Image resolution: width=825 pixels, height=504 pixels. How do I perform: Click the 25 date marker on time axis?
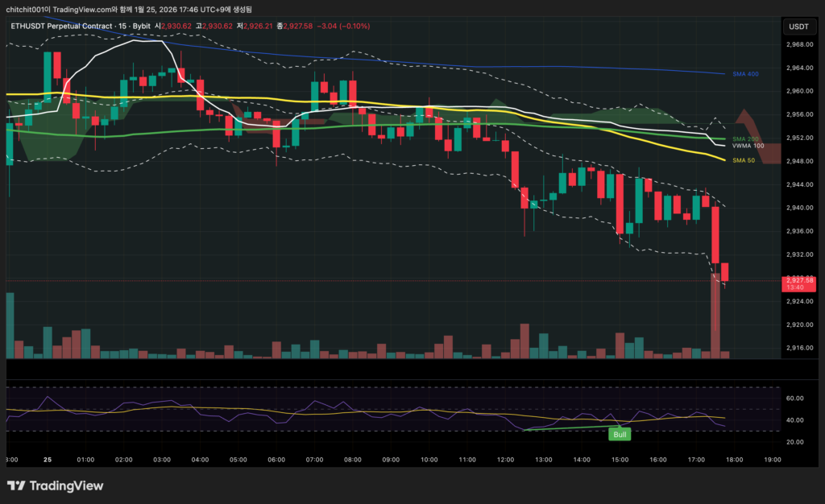coord(46,460)
